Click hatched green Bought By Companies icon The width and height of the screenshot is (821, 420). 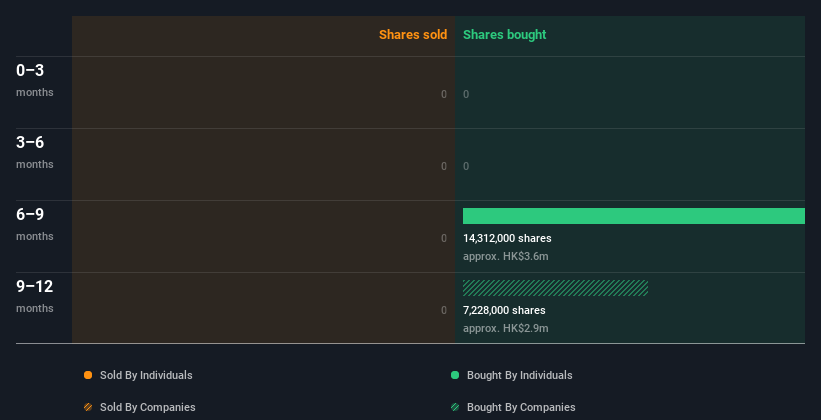[x=455, y=407]
